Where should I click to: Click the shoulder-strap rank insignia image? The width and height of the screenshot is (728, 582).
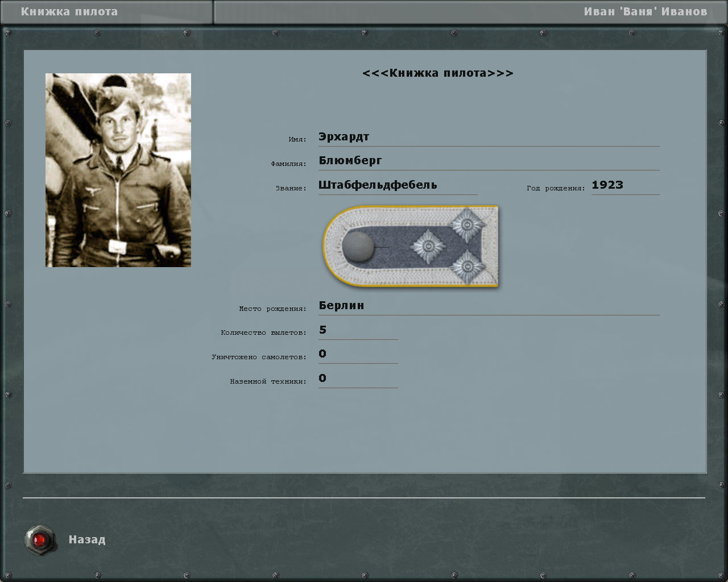point(411,247)
